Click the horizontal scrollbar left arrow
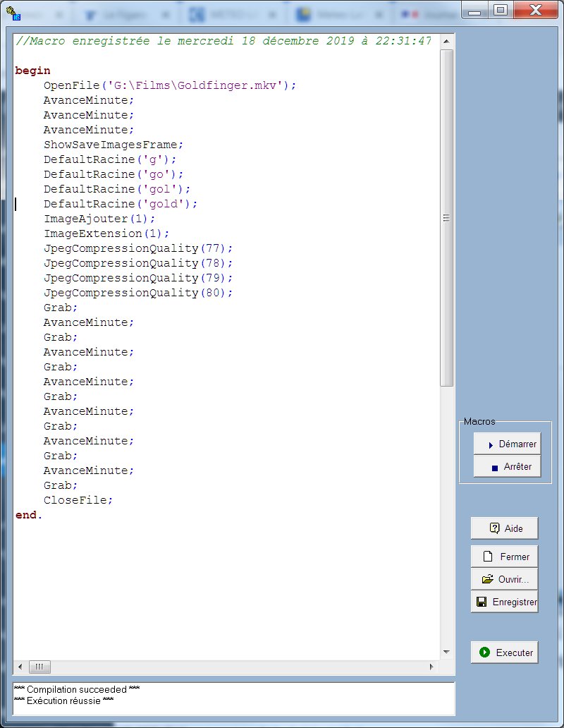The image size is (564, 728). [x=20, y=667]
